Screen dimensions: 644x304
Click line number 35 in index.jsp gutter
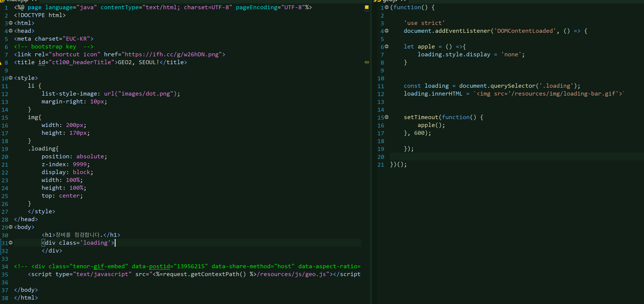point(5,274)
